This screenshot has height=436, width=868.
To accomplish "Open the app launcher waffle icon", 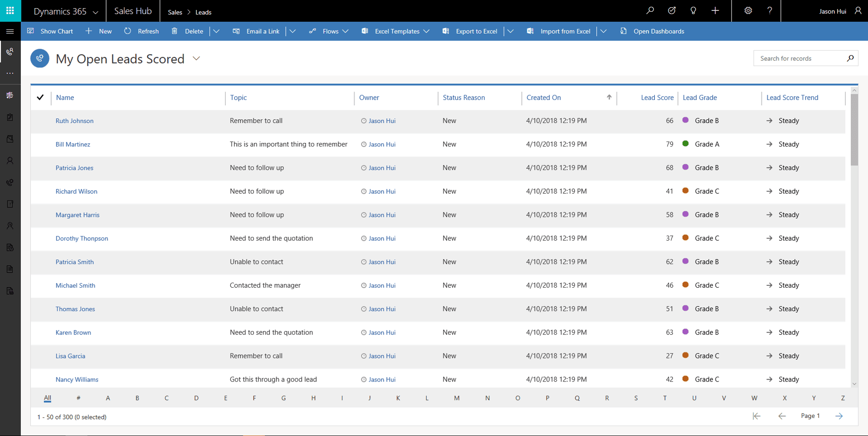I will point(10,10).
